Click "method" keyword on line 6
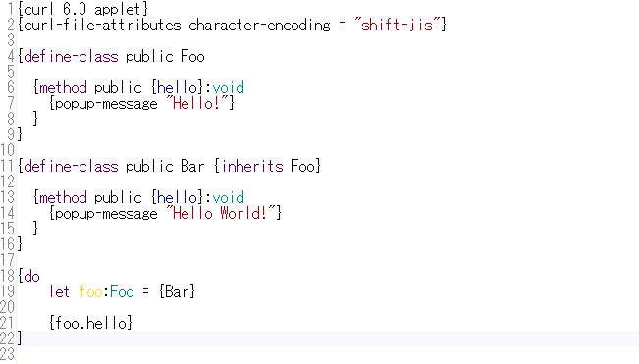Screen dimensions: 639x364 point(63,87)
